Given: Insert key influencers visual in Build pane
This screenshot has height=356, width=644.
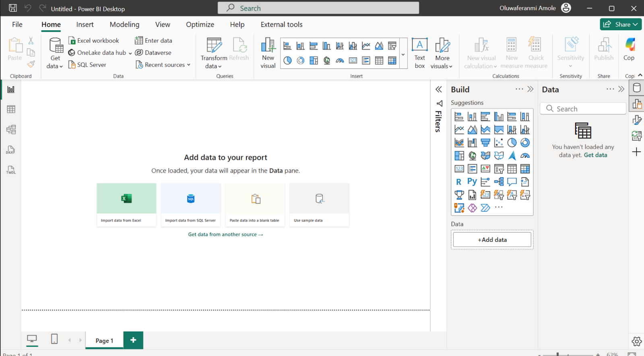Looking at the screenshot, I should tap(485, 182).
